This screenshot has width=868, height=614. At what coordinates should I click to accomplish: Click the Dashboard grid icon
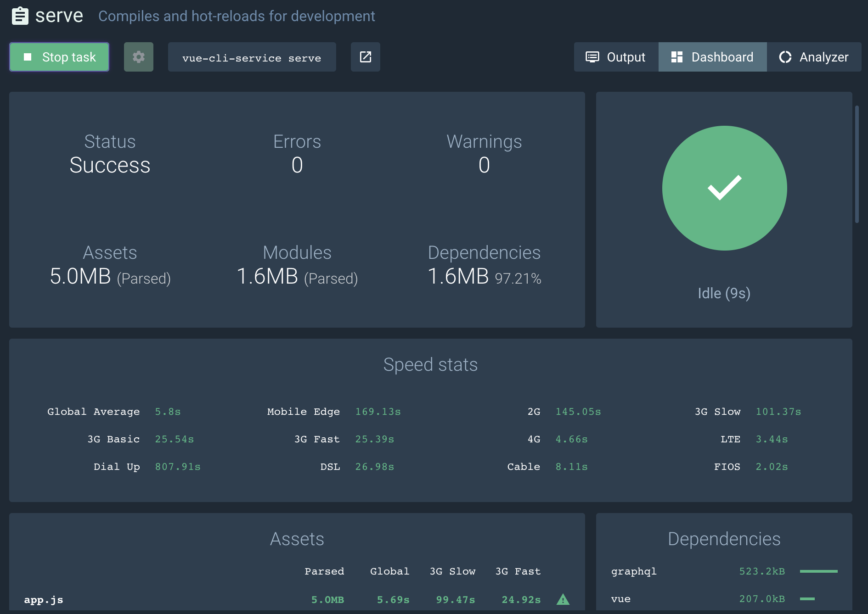[677, 57]
